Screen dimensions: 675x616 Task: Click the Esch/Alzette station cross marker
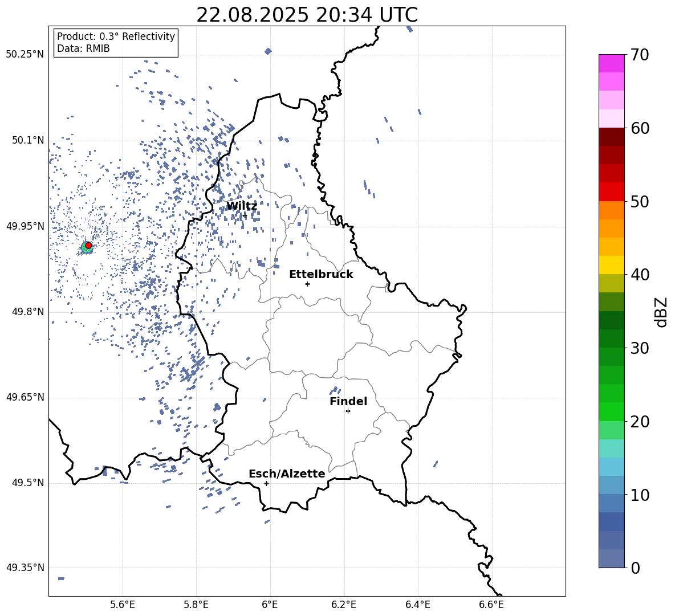pyautogui.click(x=266, y=483)
